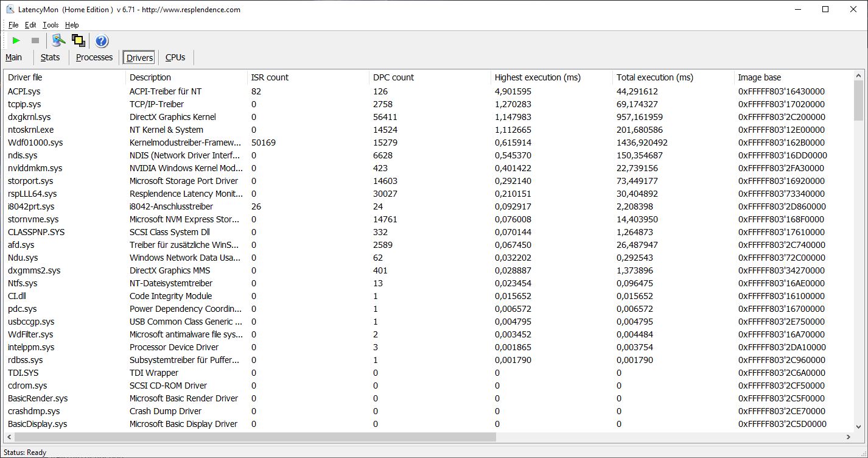This screenshot has height=458, width=868.
Task: Click total execution value 1436,920492
Action: coord(642,143)
